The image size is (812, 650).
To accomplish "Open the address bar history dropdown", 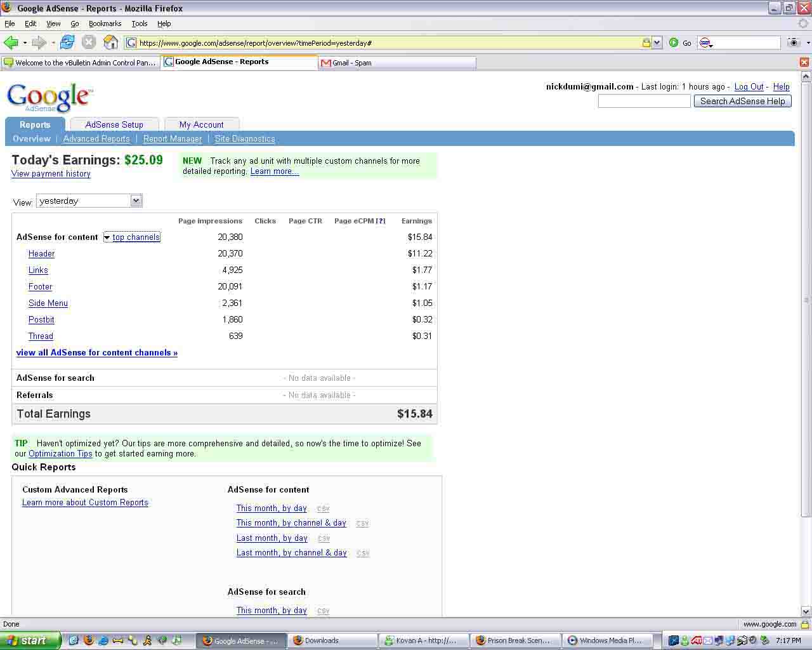I will click(657, 43).
